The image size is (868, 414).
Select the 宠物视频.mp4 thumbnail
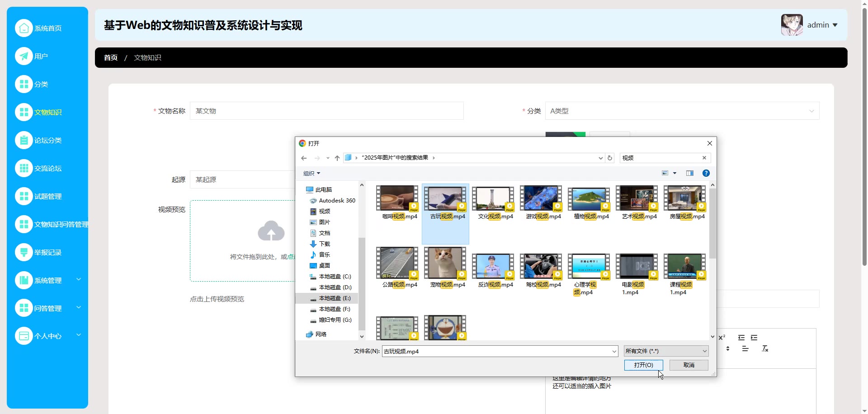445,267
